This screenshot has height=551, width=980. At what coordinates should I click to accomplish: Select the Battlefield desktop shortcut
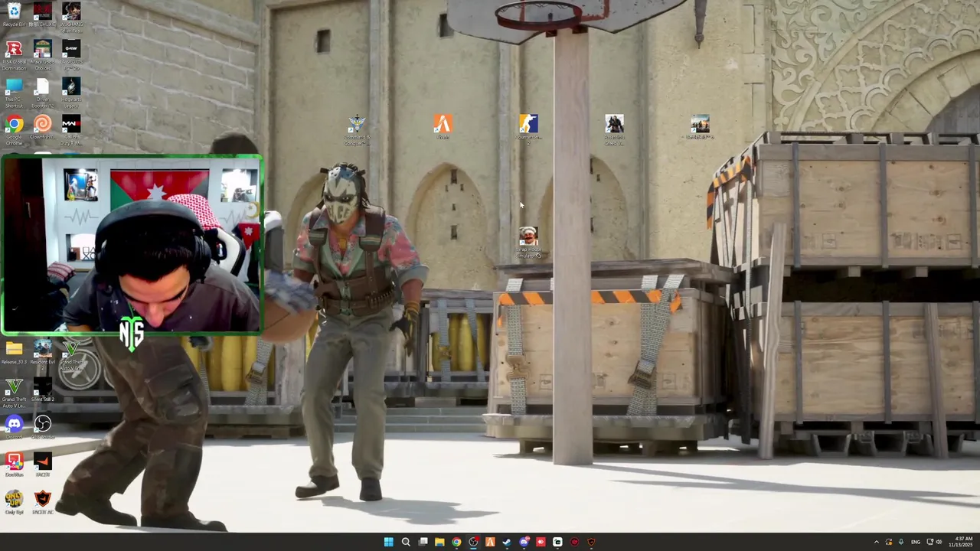(700, 127)
